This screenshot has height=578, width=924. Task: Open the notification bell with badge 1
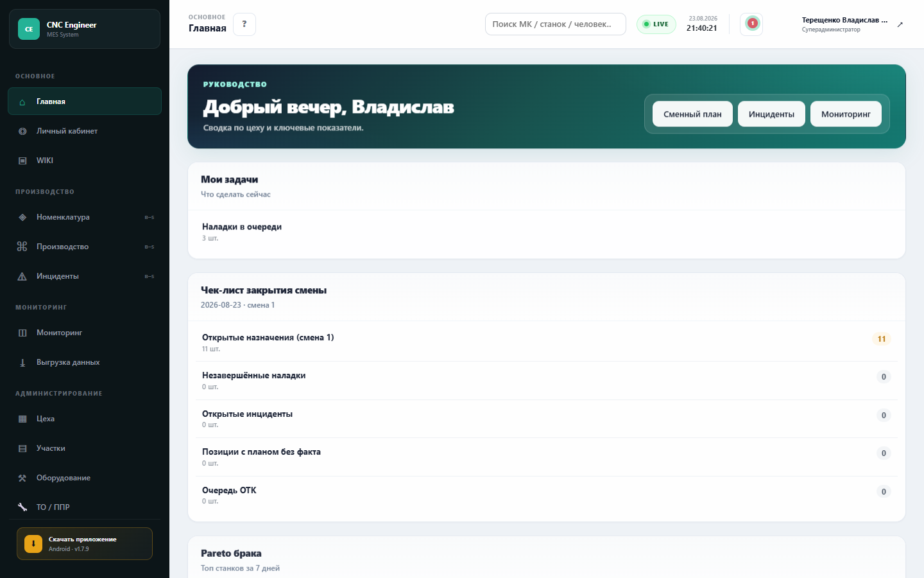point(751,24)
